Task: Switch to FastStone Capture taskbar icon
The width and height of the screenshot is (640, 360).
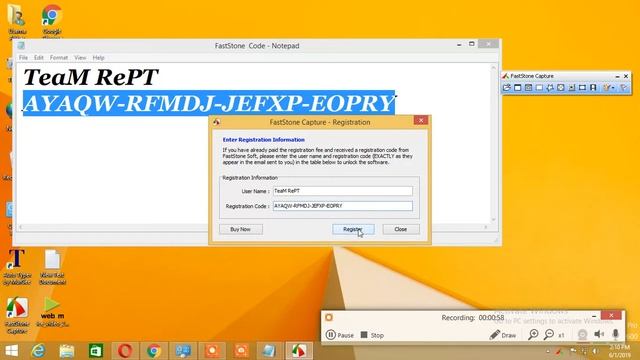Action: [299, 351]
